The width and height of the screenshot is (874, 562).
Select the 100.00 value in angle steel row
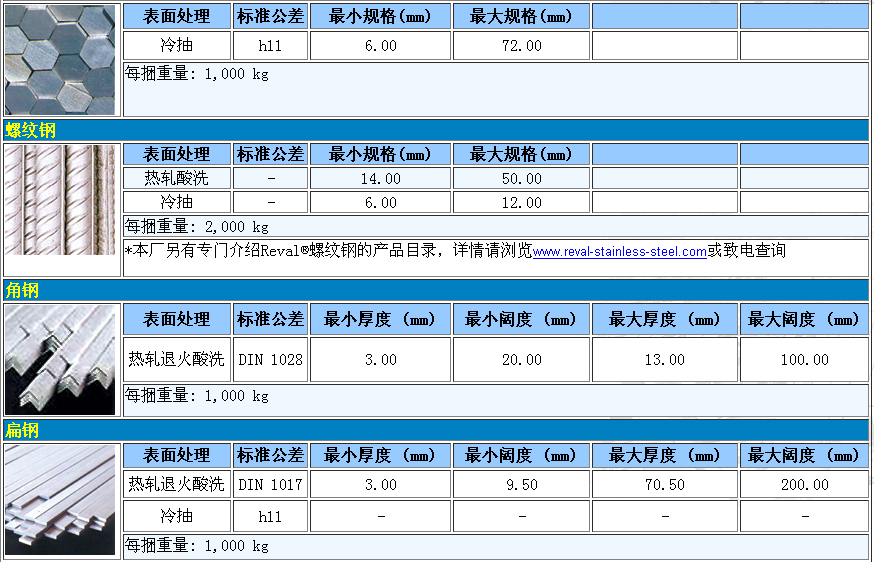tap(804, 360)
